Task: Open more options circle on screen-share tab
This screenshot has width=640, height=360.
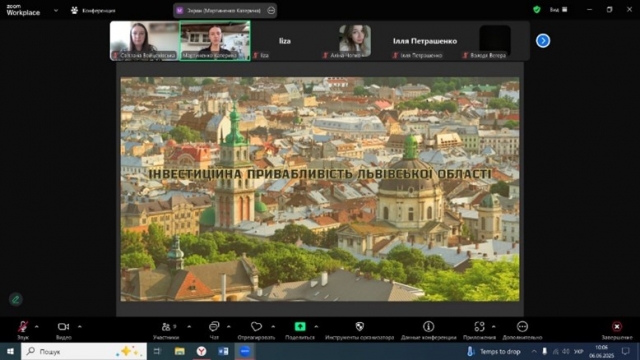Action: coord(271,11)
